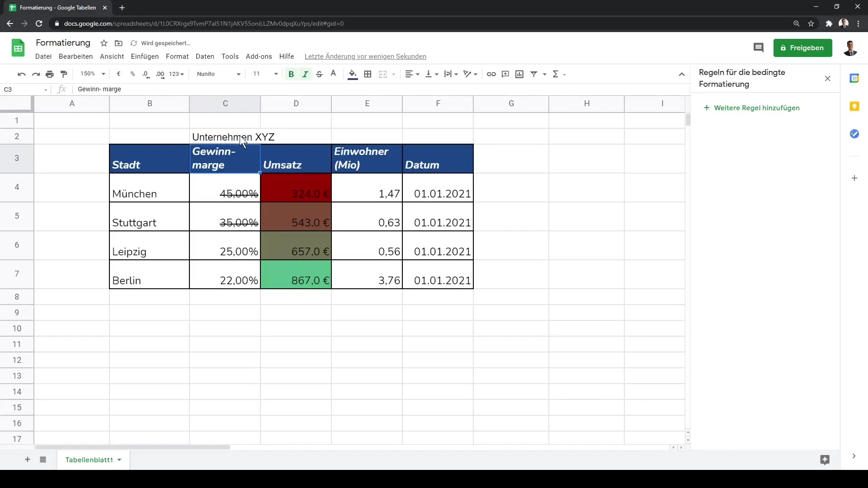868x488 pixels.
Task: Open the fill color picker
Action: tap(353, 74)
